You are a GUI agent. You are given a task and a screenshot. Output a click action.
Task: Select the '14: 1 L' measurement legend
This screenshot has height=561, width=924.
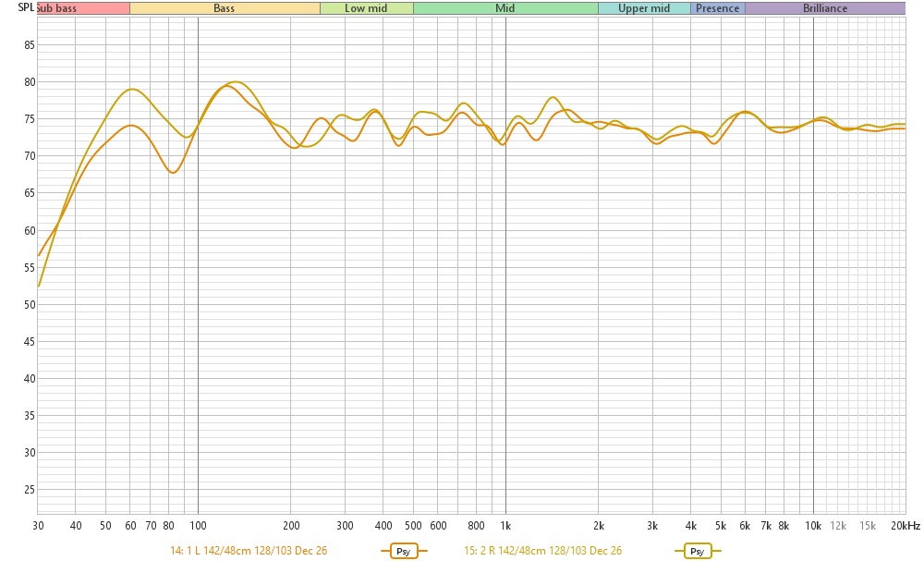coord(249,551)
